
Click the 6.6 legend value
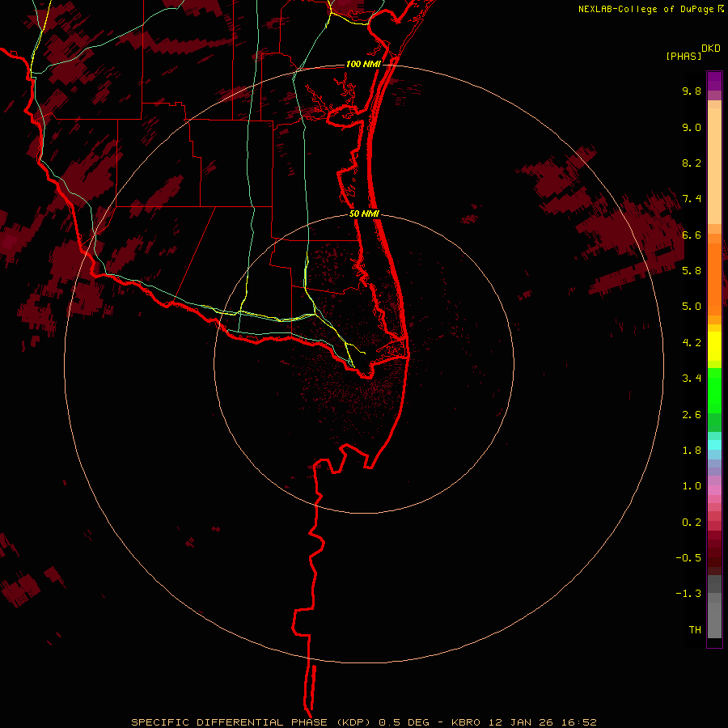tap(692, 235)
